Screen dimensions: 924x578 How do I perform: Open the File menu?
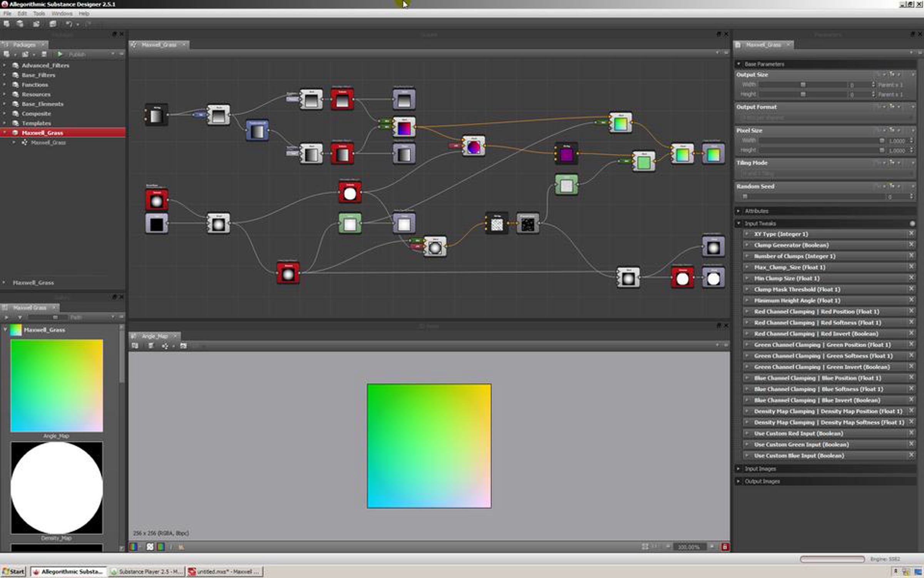[x=7, y=13]
